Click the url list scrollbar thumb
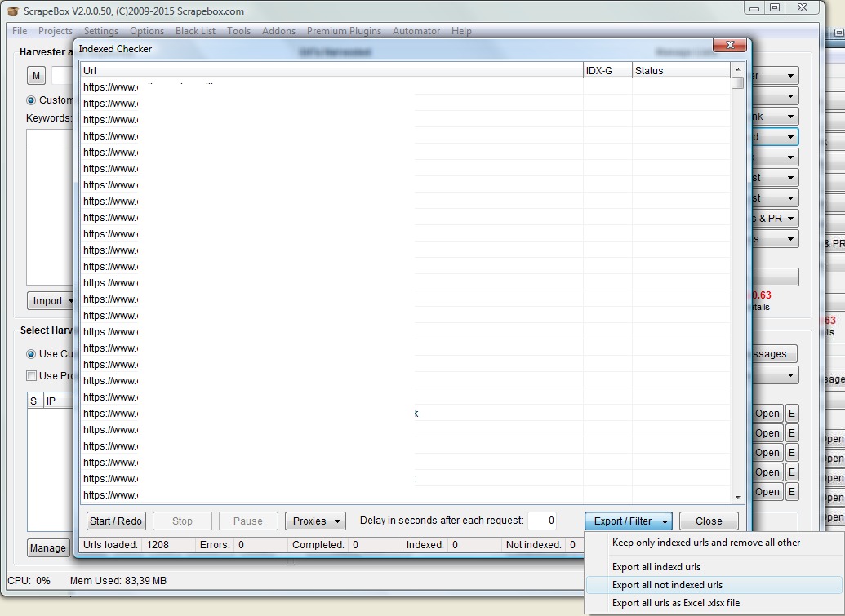Screen dimensions: 845x616 tap(738, 83)
